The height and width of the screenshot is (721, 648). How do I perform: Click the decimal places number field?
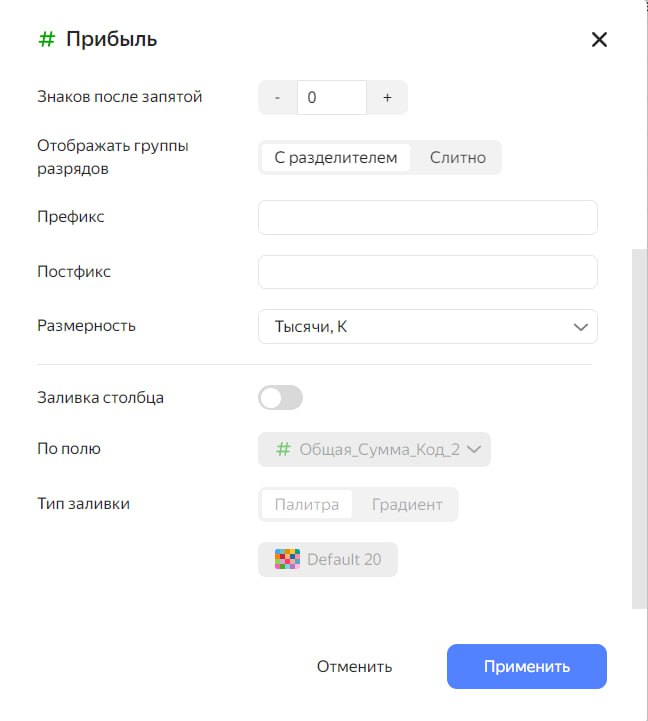pyautogui.click(x=332, y=97)
